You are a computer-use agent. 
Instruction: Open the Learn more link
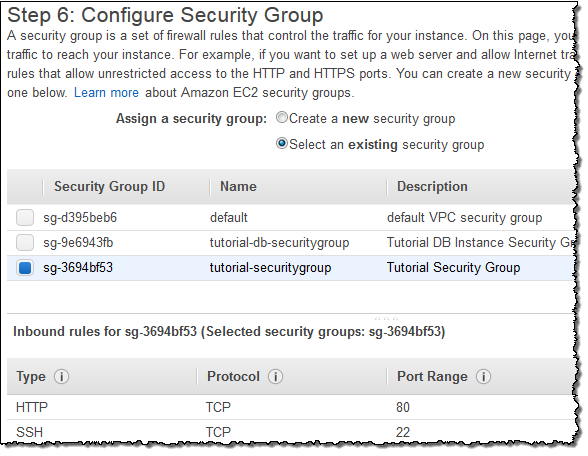pos(106,92)
